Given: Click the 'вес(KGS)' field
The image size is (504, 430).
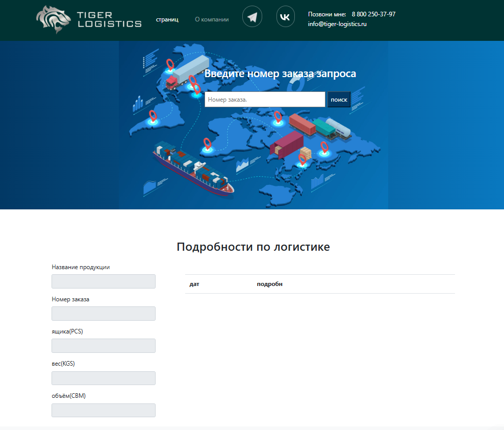Looking at the screenshot, I should (x=104, y=378).
